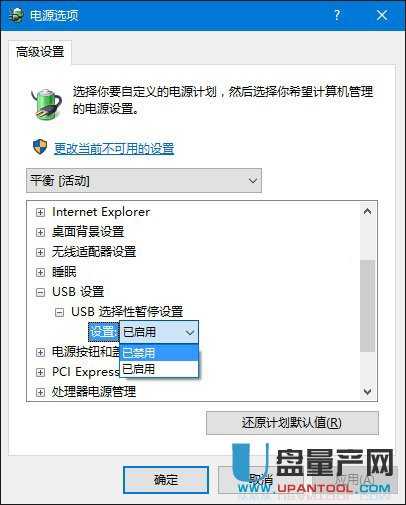This screenshot has width=406, height=505.
Task: Open 更改当前不可用的设置 link
Action: [114, 148]
